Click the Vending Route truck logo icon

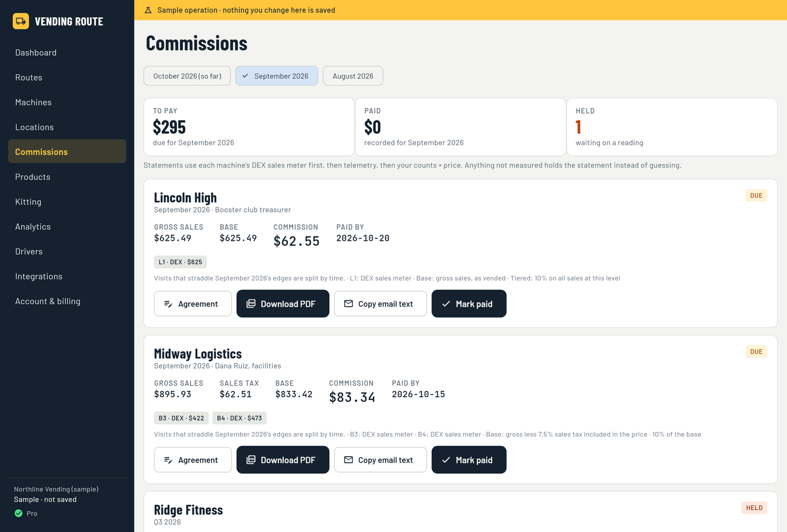(x=21, y=21)
